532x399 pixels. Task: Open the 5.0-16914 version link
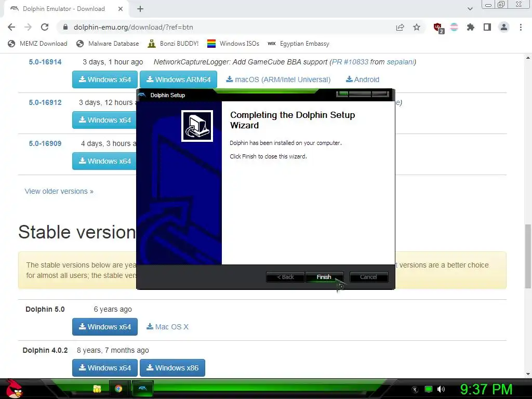(45, 62)
